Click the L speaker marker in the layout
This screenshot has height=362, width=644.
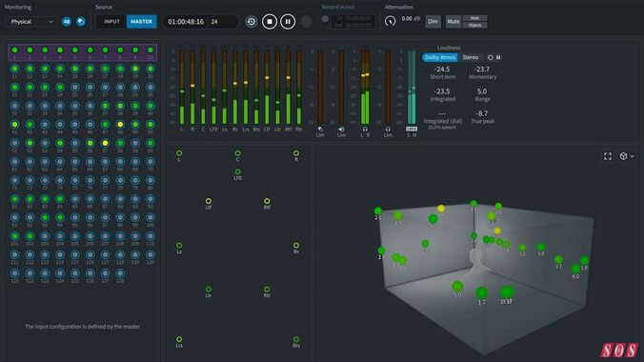[179, 153]
